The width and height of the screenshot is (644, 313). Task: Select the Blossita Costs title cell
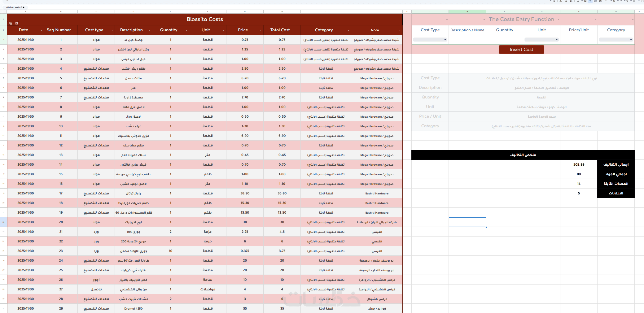coord(205,19)
